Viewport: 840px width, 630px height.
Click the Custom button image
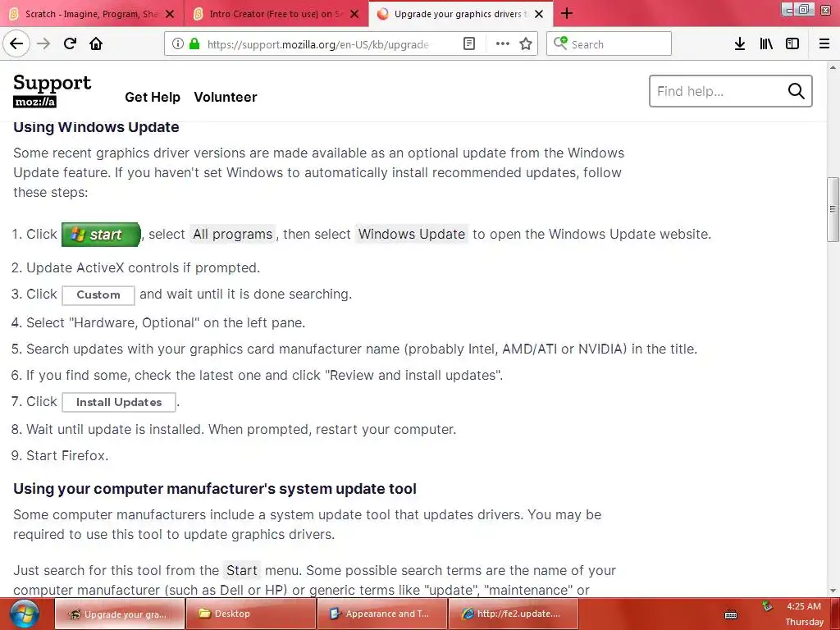(98, 295)
